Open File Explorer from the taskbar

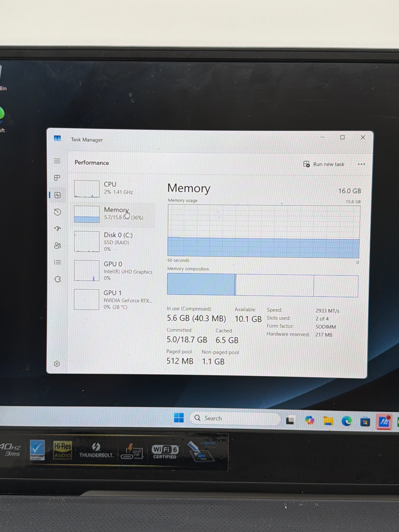point(328,421)
